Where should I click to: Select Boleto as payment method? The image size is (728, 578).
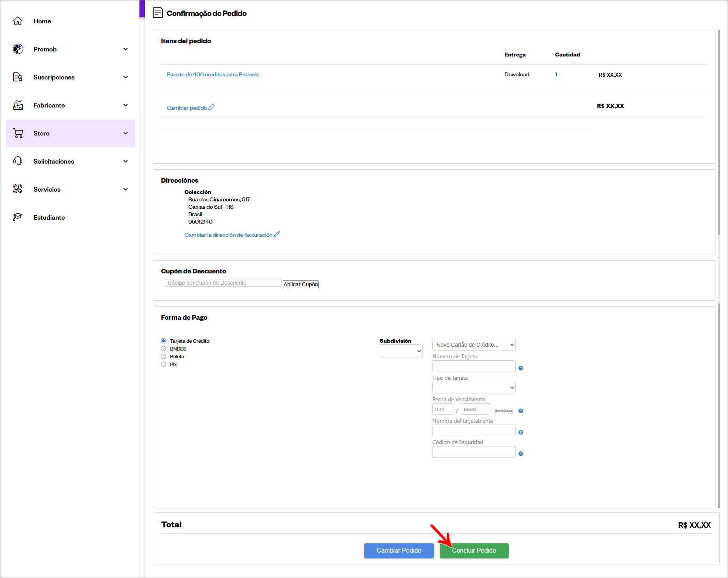click(164, 357)
